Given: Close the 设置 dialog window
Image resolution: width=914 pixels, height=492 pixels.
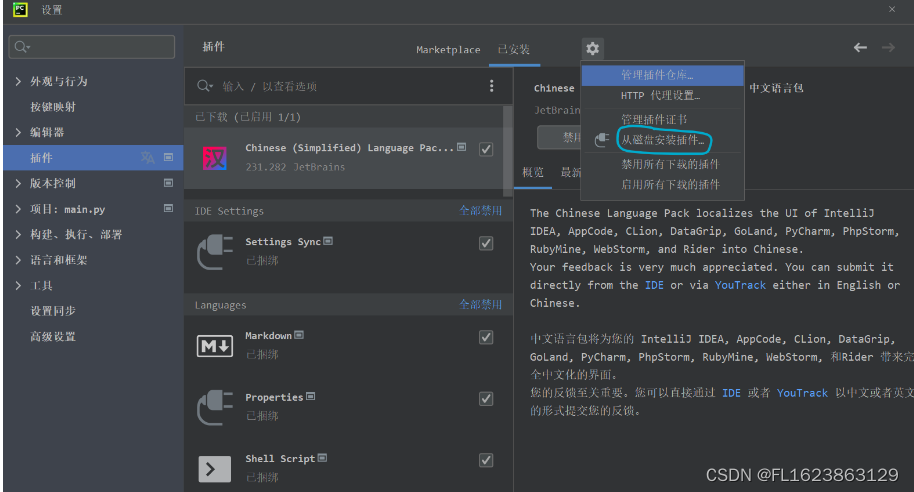Looking at the screenshot, I should (x=892, y=9).
